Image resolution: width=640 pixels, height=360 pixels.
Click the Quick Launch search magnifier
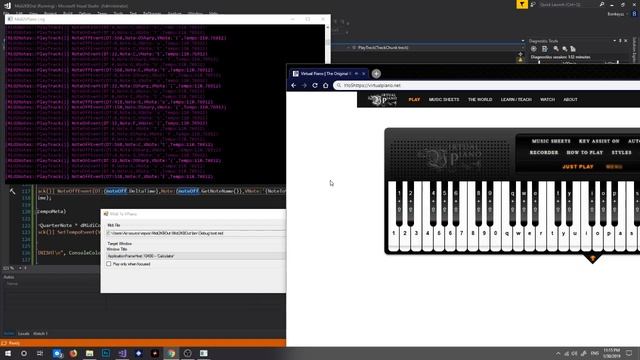point(602,4)
